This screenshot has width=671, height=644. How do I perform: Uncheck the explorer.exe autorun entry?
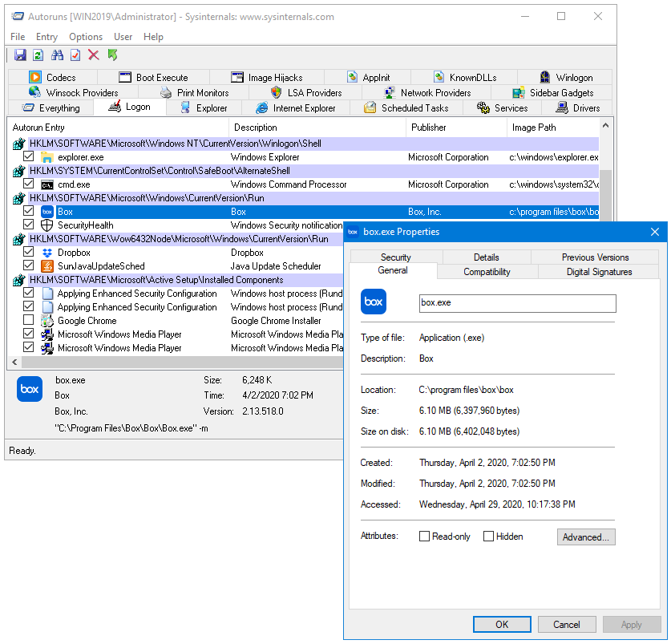click(x=29, y=156)
